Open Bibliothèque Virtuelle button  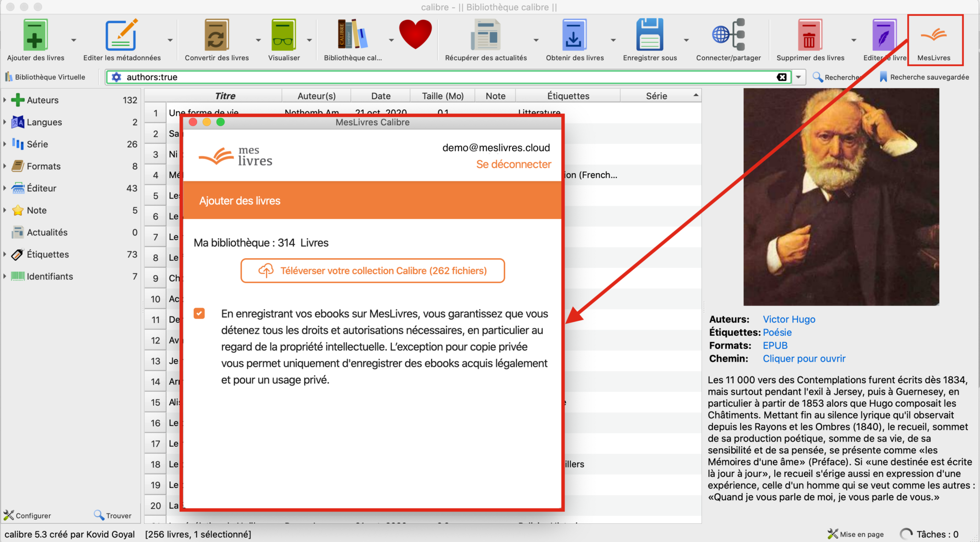click(45, 77)
